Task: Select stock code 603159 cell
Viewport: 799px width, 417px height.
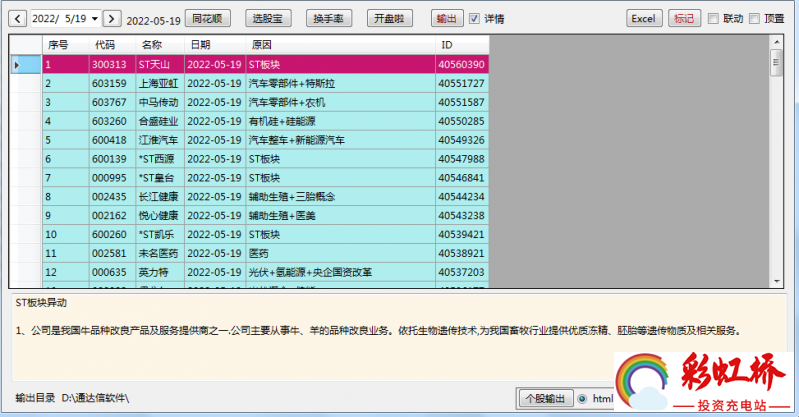Action: 112,84
